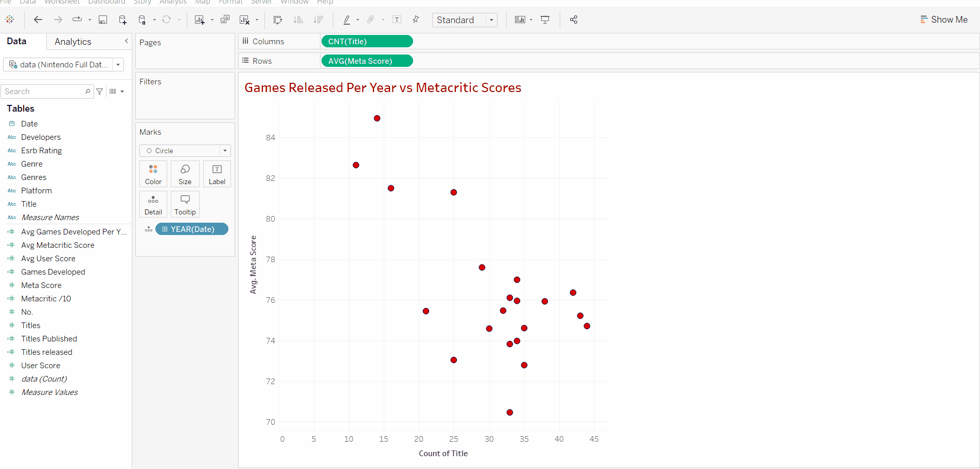Image resolution: width=980 pixels, height=469 pixels.
Task: Click the Share icon
Action: click(574, 20)
